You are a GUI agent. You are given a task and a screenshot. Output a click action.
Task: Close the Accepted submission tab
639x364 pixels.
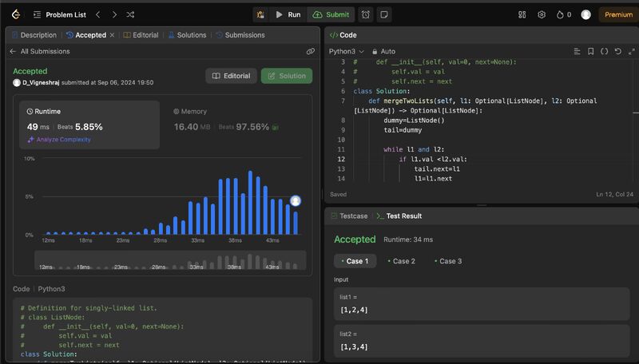pos(112,35)
